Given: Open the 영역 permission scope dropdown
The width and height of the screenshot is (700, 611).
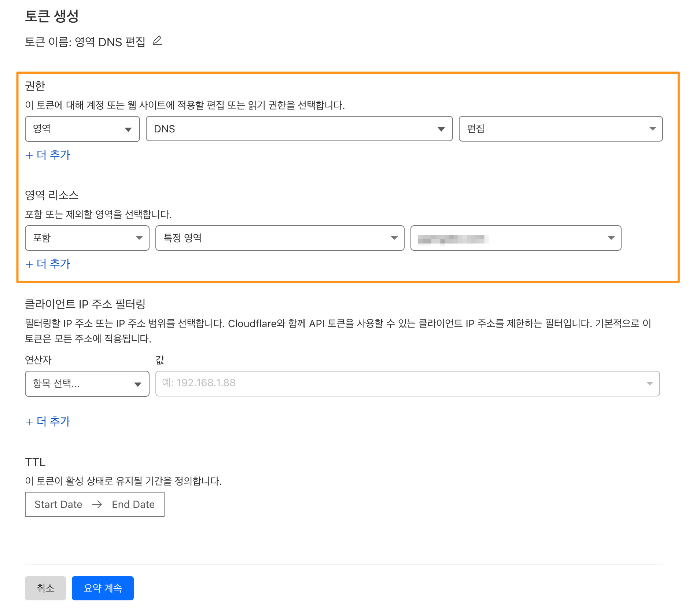Looking at the screenshot, I should pos(82,129).
